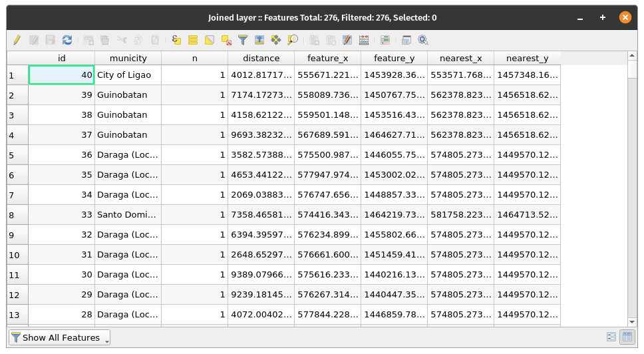Click the municity column header
The image size is (644, 354).
tap(128, 58)
